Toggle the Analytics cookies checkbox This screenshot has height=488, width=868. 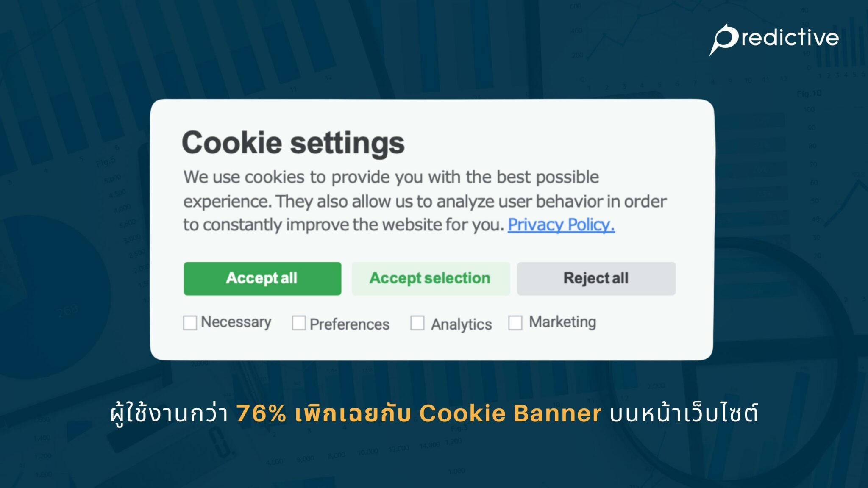pyautogui.click(x=417, y=323)
